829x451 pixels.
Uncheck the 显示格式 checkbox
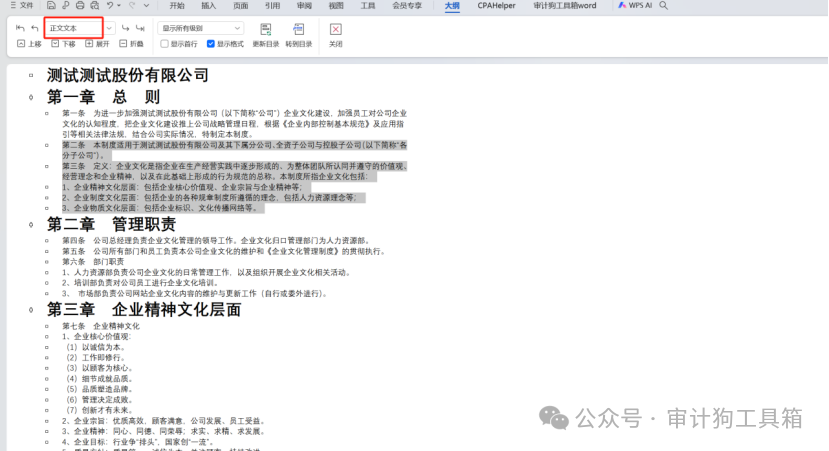click(211, 44)
